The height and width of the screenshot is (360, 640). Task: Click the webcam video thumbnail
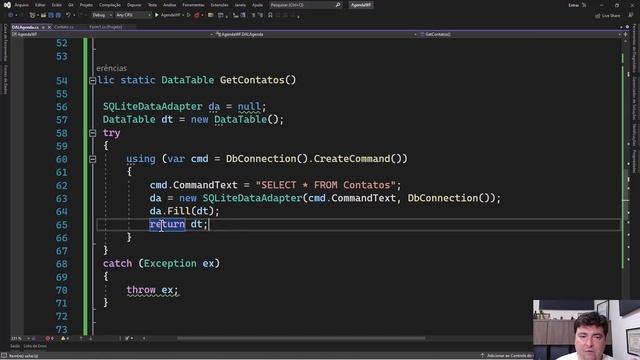click(x=587, y=330)
